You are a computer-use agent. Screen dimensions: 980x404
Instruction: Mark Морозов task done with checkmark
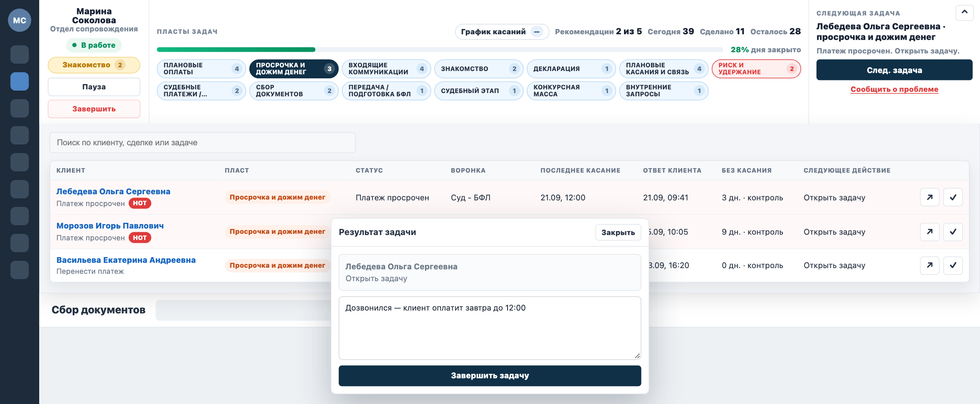coord(953,232)
